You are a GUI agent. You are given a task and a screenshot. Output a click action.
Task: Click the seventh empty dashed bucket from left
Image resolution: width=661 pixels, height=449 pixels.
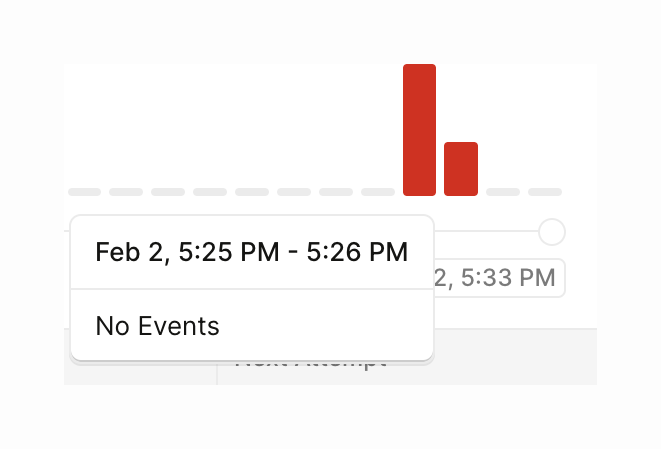(x=336, y=191)
